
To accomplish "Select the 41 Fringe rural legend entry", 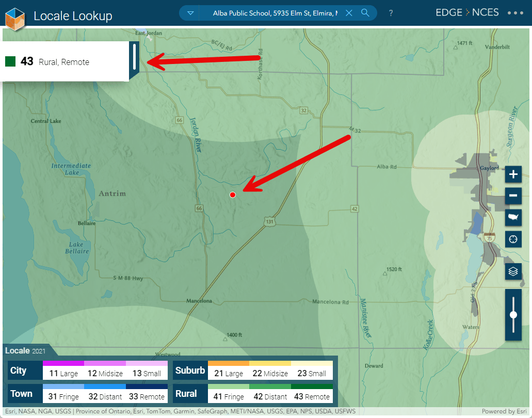I will click(229, 394).
